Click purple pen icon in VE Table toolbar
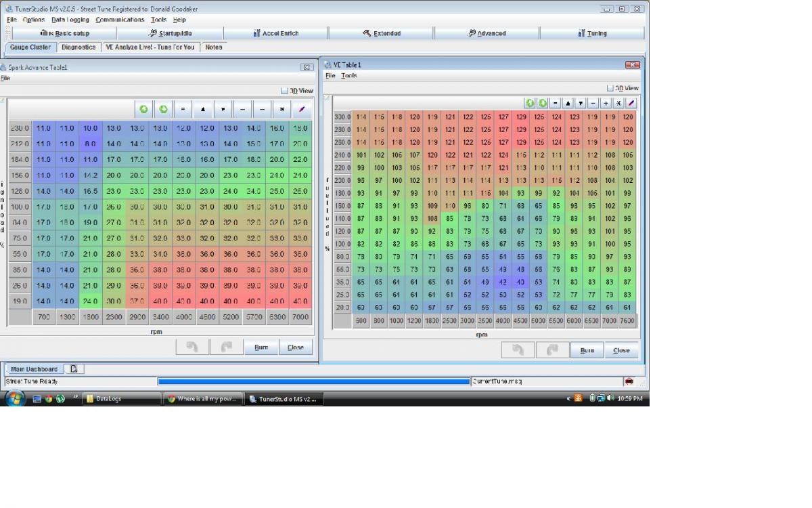This screenshot has width=812, height=508. tap(631, 103)
